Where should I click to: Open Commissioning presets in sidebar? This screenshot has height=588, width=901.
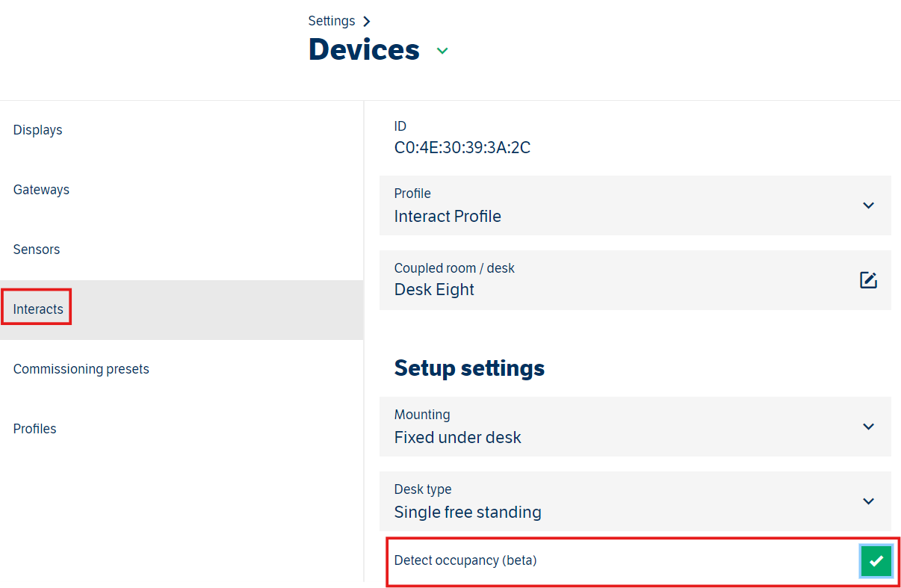click(81, 369)
